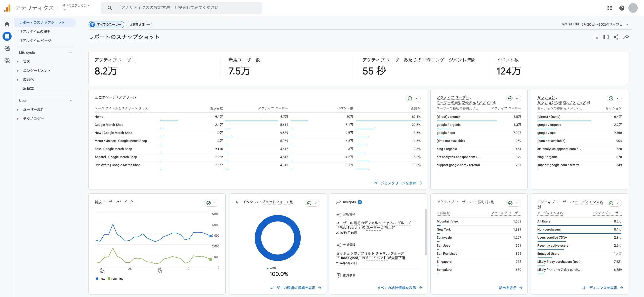The image size is (644, 297).
Task: Click the 都市を表示 link
Action: pyautogui.click(x=511, y=288)
